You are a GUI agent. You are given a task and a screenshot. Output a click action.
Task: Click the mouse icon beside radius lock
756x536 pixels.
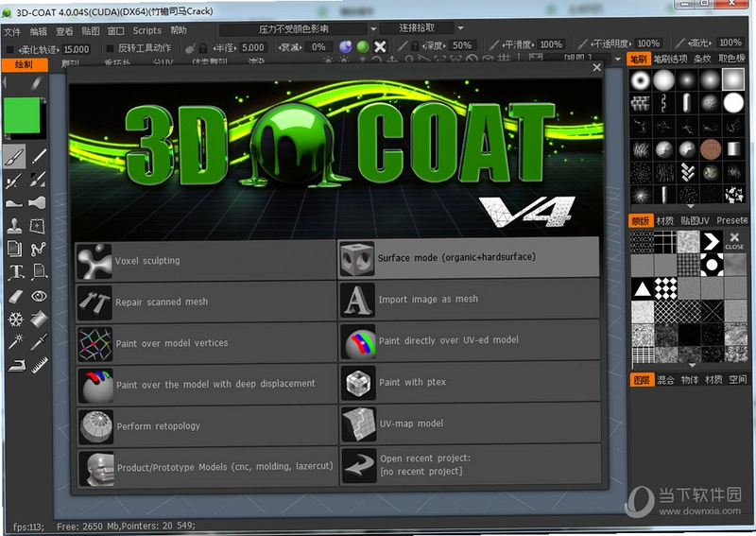pyautogui.click(x=190, y=48)
